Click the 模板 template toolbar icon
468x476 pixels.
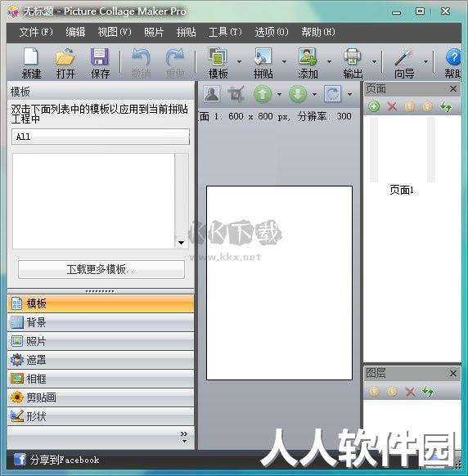(x=218, y=56)
